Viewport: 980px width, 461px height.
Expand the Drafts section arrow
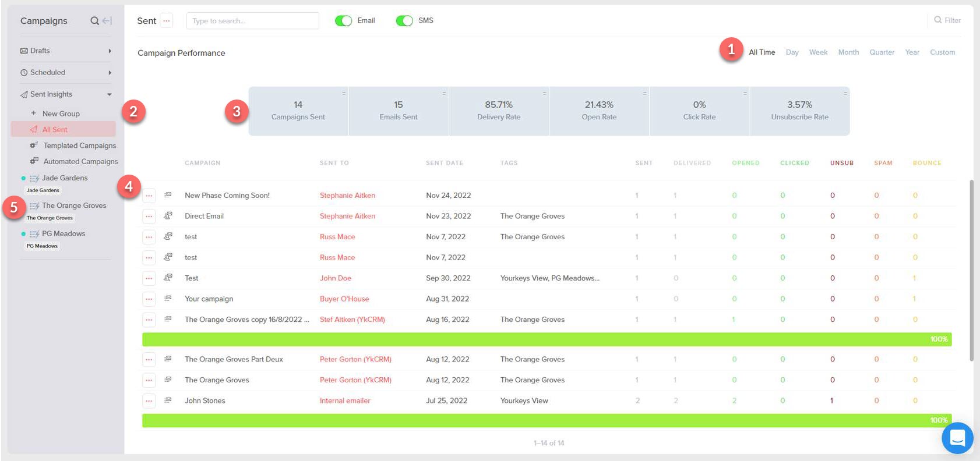110,51
